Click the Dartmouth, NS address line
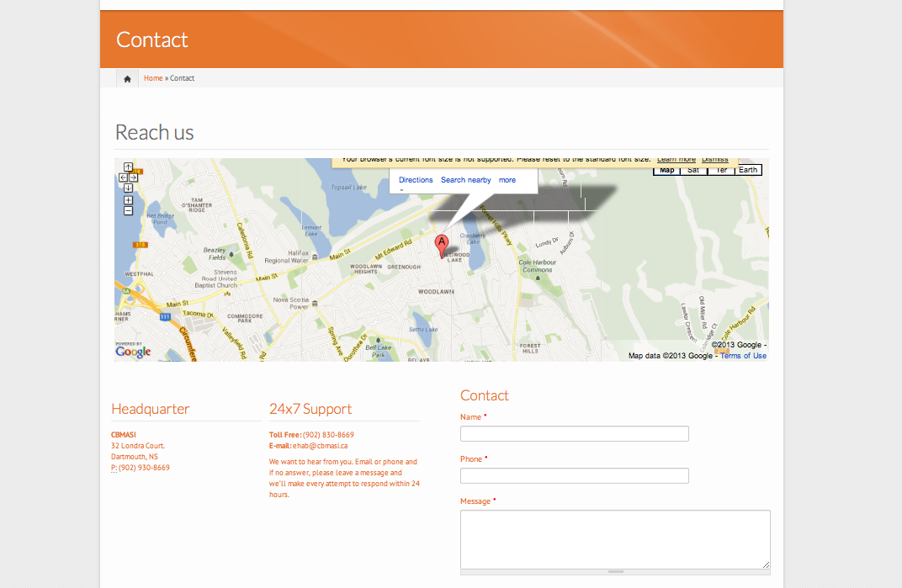This screenshot has width=902, height=588. click(135, 457)
